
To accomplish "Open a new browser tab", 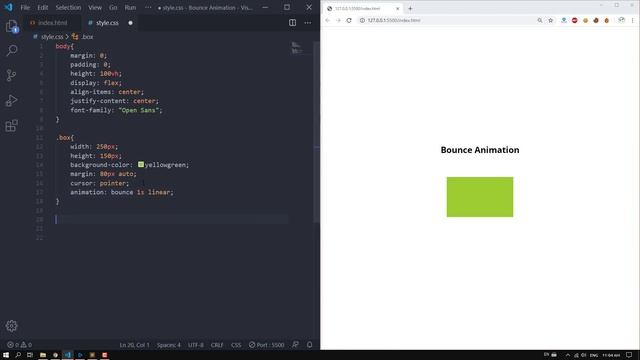I will point(410,8).
